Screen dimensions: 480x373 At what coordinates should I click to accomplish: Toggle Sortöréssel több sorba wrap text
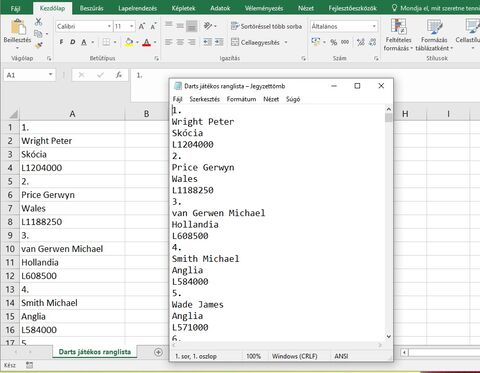[266, 26]
